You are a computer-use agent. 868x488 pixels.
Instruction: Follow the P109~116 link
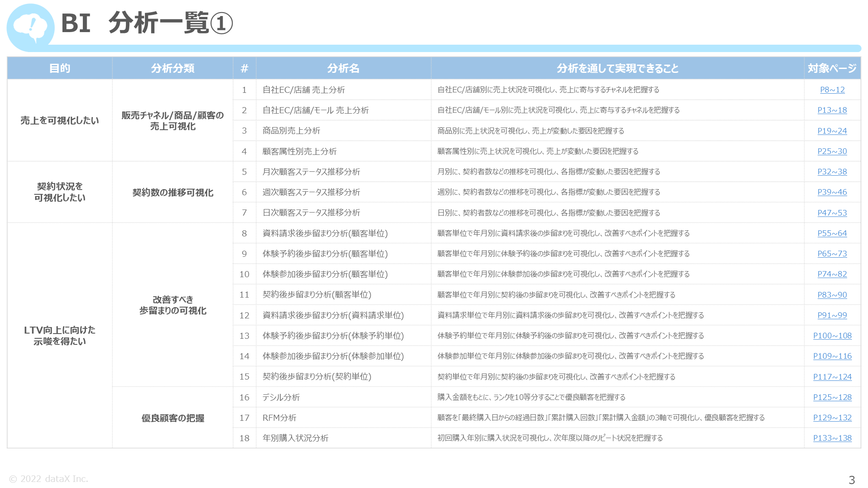point(832,356)
